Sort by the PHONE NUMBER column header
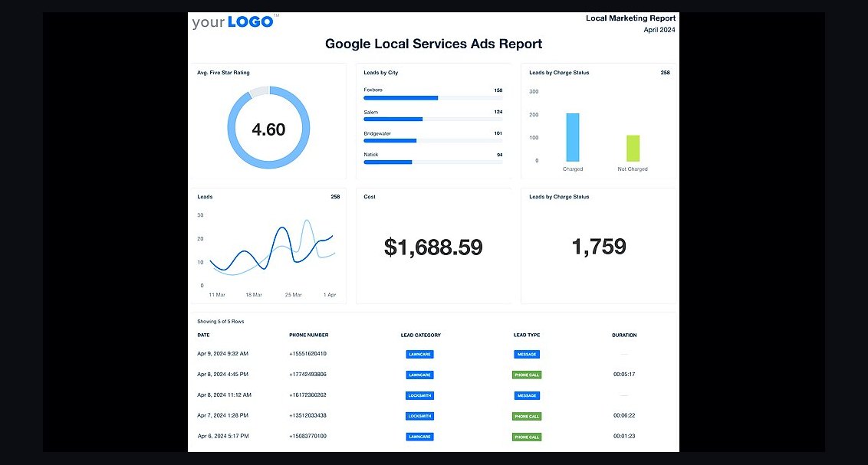The width and height of the screenshot is (868, 465). pyautogui.click(x=308, y=335)
